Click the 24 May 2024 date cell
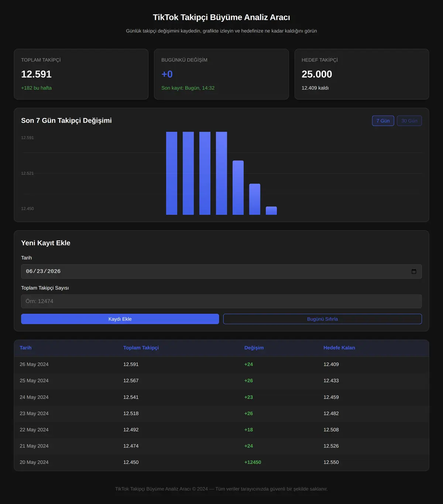 34,397
